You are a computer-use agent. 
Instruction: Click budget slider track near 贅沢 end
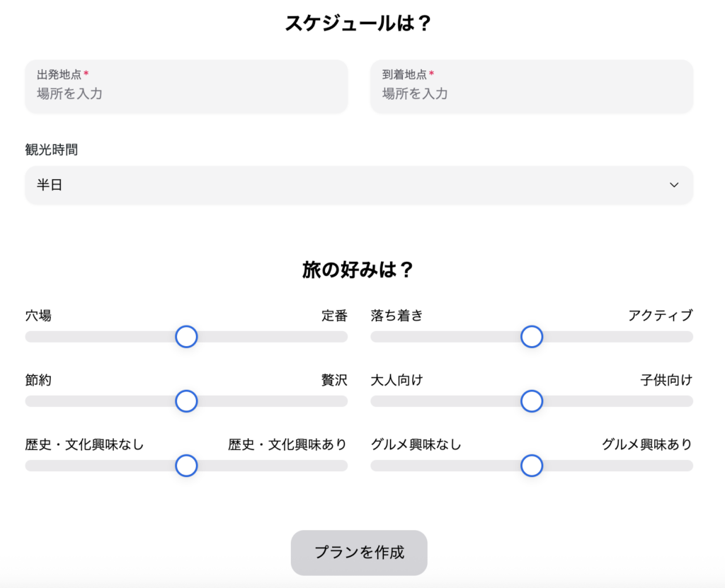click(x=333, y=401)
